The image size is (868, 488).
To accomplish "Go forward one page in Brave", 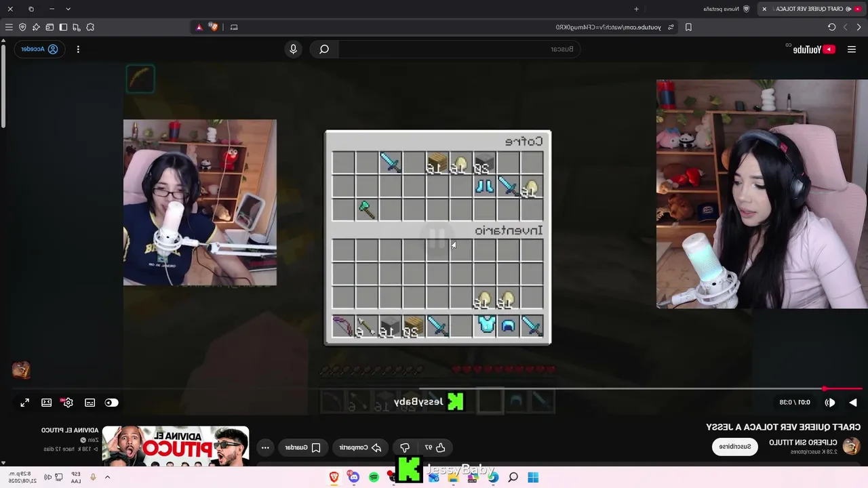I will click(x=845, y=27).
